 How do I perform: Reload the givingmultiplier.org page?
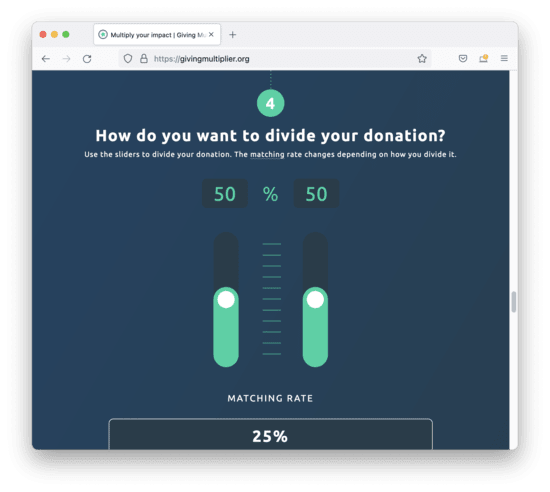tap(87, 59)
